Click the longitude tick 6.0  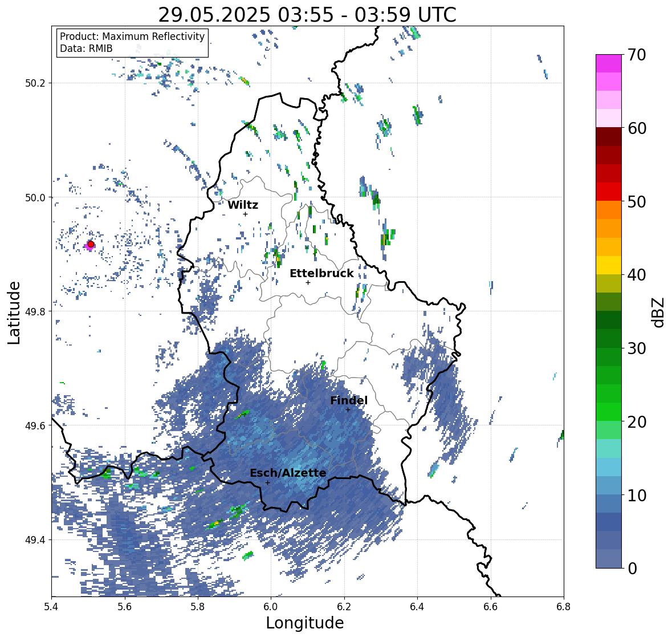(x=271, y=606)
